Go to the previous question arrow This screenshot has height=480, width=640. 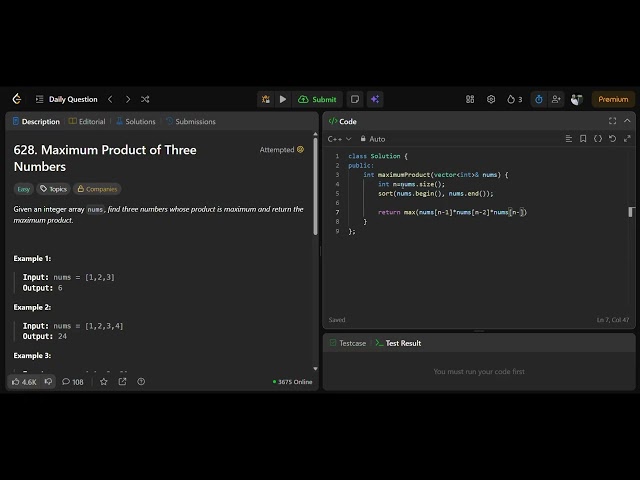pos(110,99)
